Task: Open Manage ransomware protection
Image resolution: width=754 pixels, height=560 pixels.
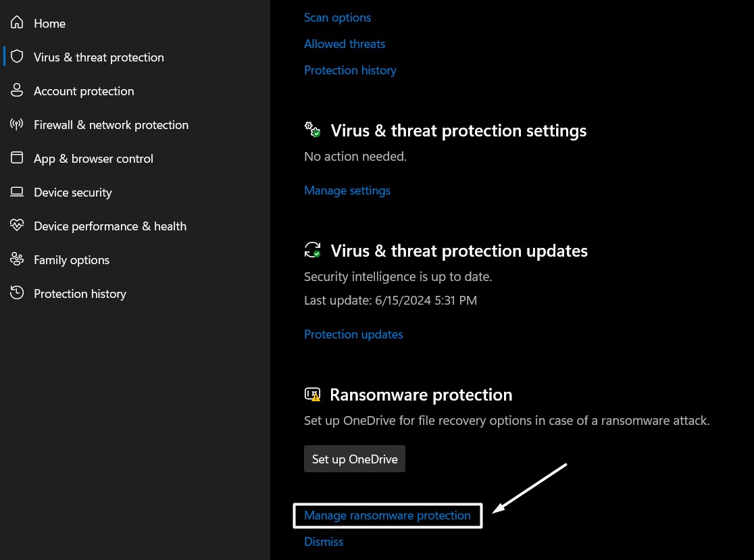Action: 387,515
